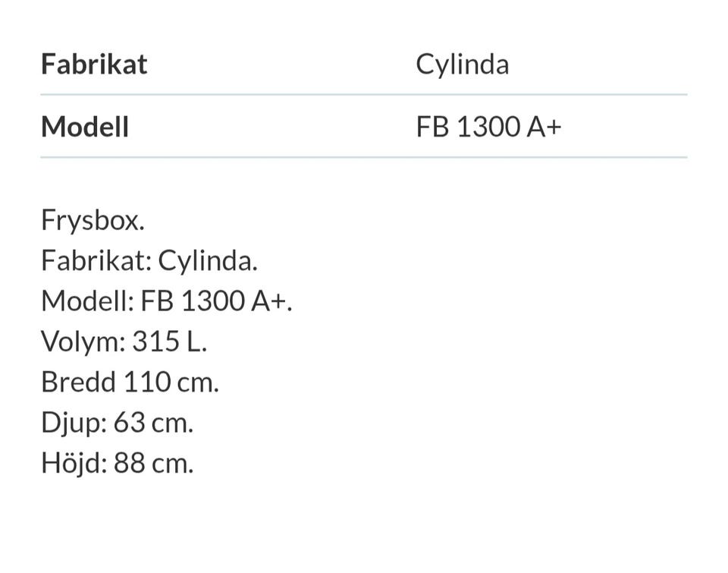Click the divider line under the Fabrikat row
Screen dimensions: 728x573
click(x=364, y=95)
